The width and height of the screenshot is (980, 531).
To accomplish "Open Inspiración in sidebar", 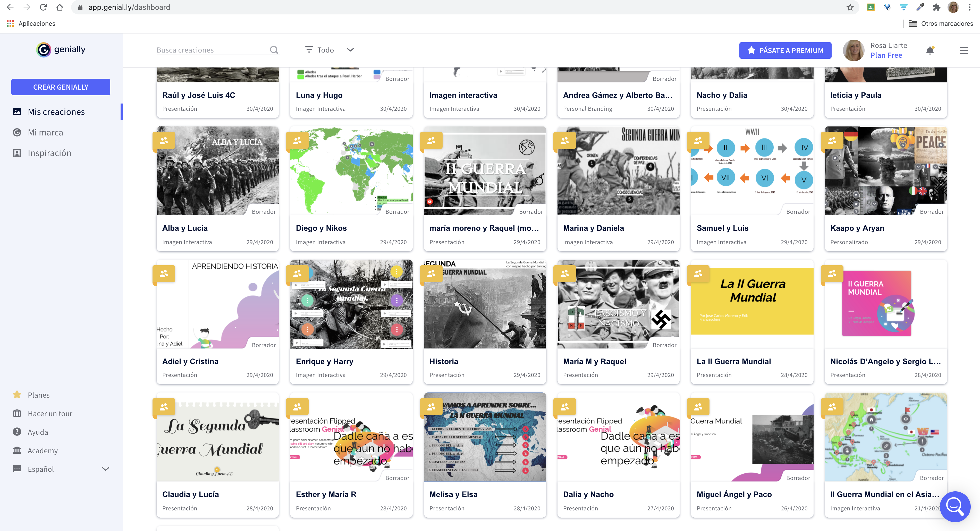I will [49, 153].
